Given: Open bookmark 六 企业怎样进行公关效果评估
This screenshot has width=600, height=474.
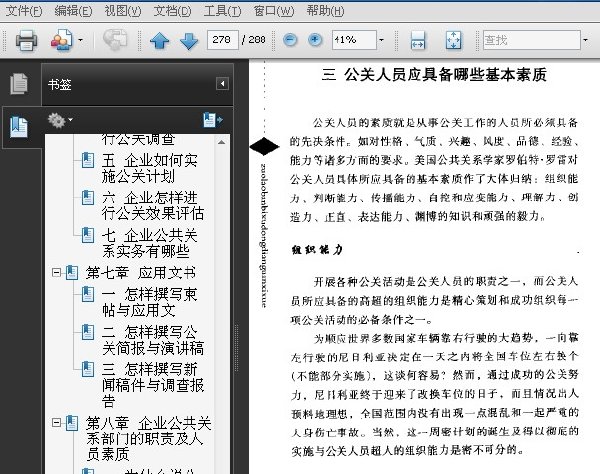Looking at the screenshot, I should [x=152, y=205].
